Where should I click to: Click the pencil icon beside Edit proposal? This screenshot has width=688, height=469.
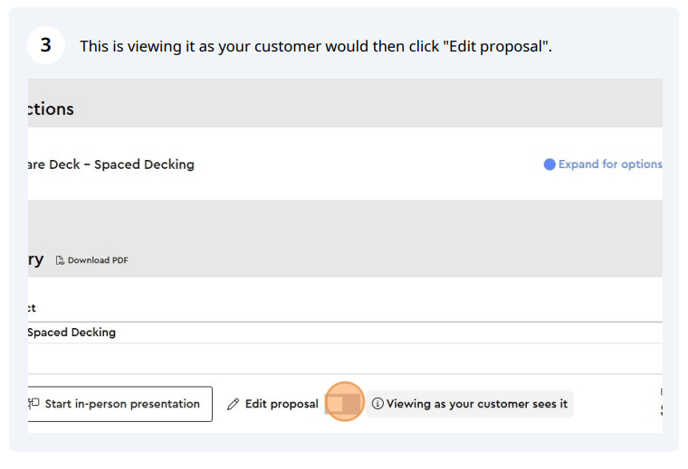point(233,404)
